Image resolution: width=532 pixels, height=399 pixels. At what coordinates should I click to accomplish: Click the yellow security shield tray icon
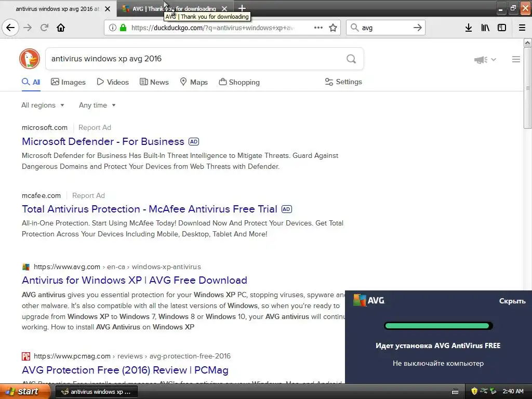click(474, 391)
